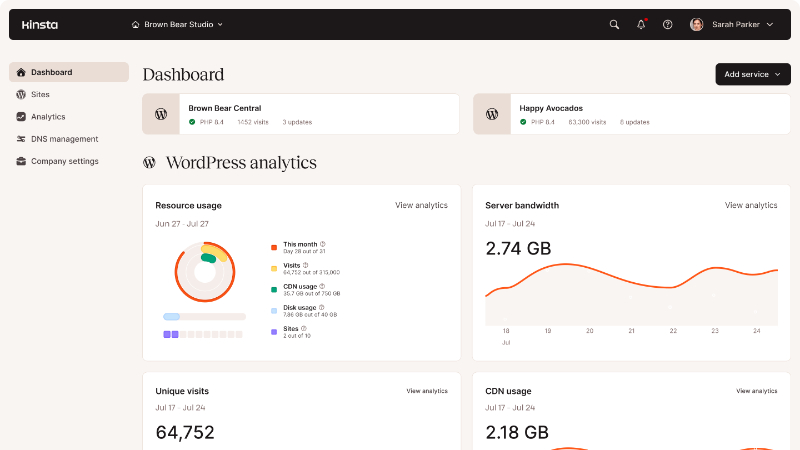Click View analytics link in Server bandwidth
This screenshot has width=800, height=450.
750,205
